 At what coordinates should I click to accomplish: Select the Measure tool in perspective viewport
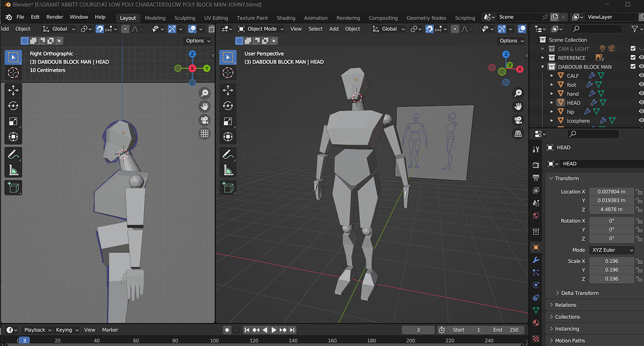coord(228,170)
